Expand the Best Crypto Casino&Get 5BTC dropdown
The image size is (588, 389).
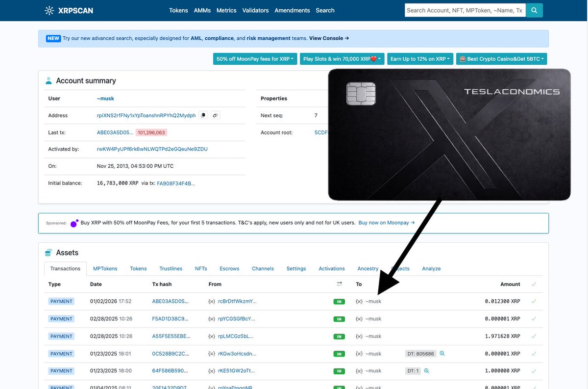[501, 59]
